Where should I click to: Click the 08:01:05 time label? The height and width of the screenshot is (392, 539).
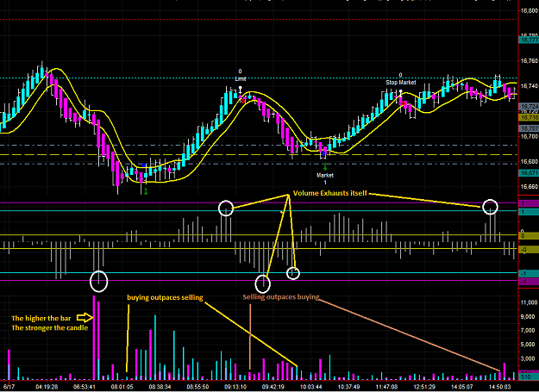pos(122,387)
